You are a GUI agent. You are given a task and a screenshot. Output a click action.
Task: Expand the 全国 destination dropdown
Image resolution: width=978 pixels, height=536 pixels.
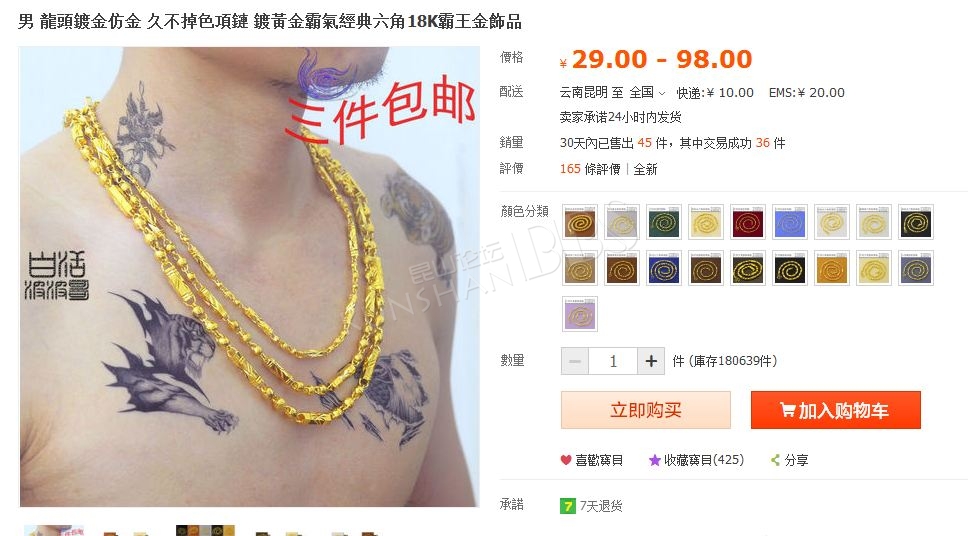[647, 93]
